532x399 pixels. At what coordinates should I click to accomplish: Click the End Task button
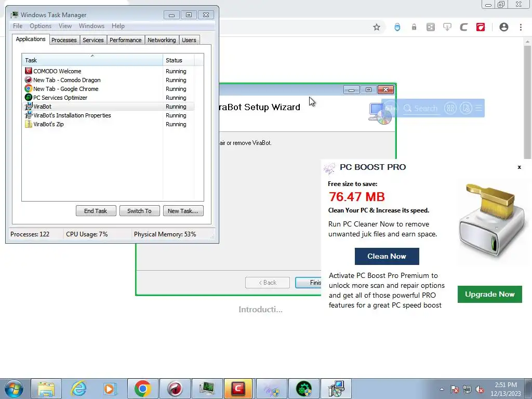click(96, 211)
